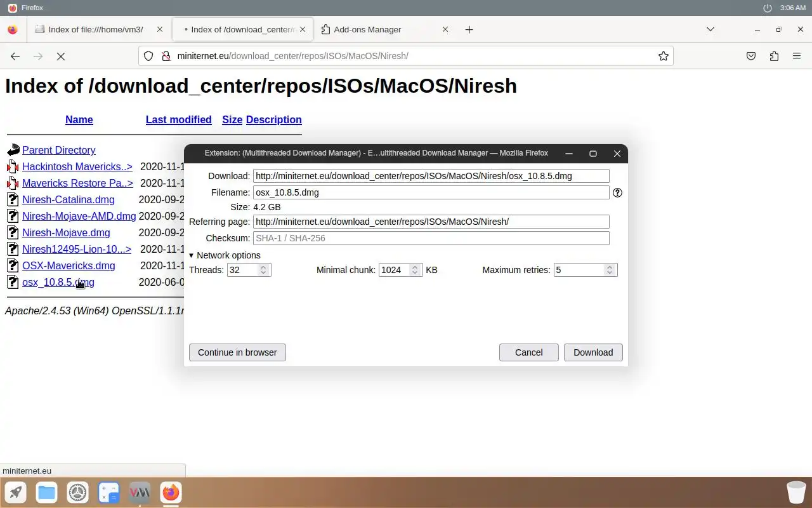This screenshot has width=812, height=508.
Task: Select the Index of /download_center tab
Action: tap(241, 29)
